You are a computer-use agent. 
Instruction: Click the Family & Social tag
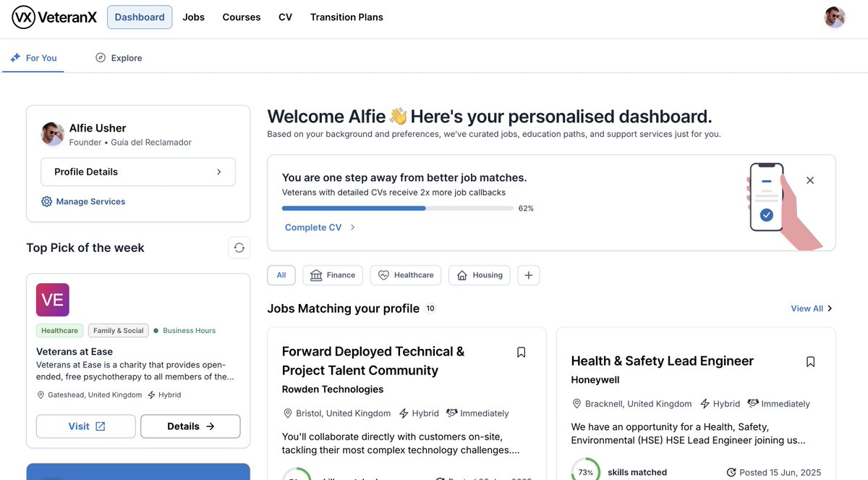click(119, 331)
